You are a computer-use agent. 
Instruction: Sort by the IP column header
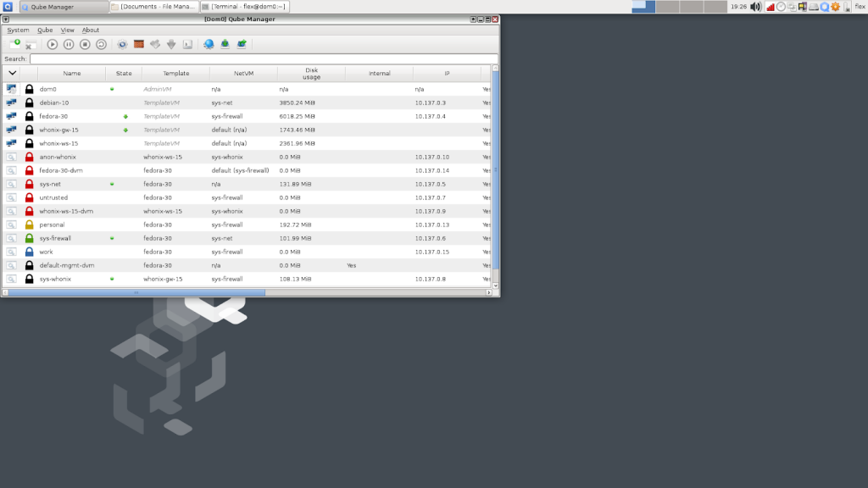(447, 73)
